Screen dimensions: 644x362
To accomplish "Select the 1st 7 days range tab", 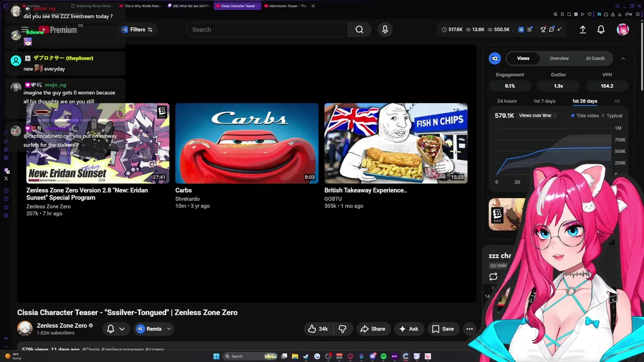I will coord(544,101).
